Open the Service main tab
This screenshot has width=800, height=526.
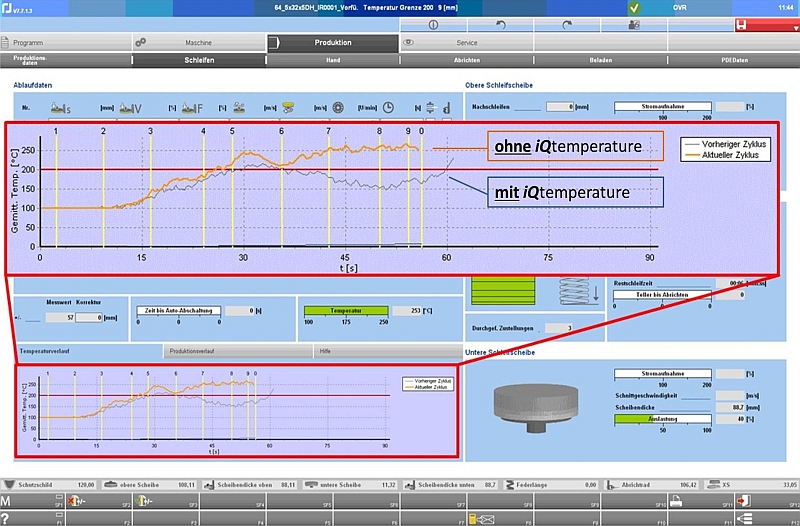click(x=466, y=43)
